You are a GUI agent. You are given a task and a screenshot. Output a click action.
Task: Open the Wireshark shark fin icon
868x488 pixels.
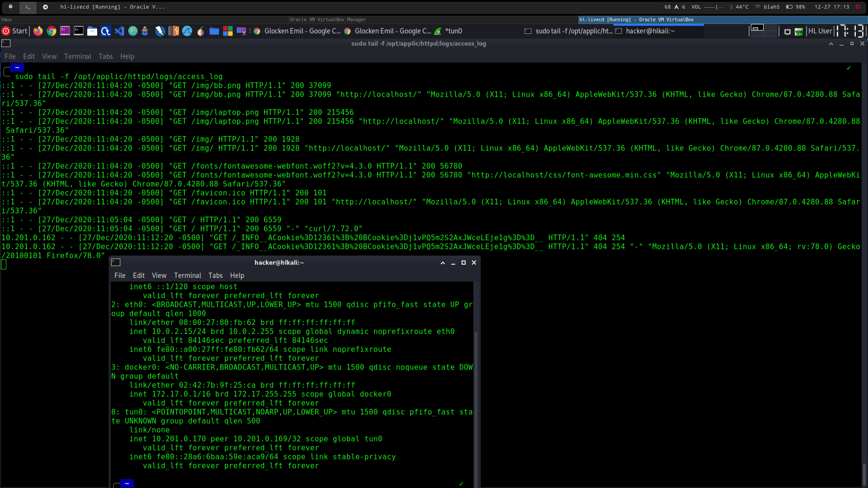tap(187, 31)
